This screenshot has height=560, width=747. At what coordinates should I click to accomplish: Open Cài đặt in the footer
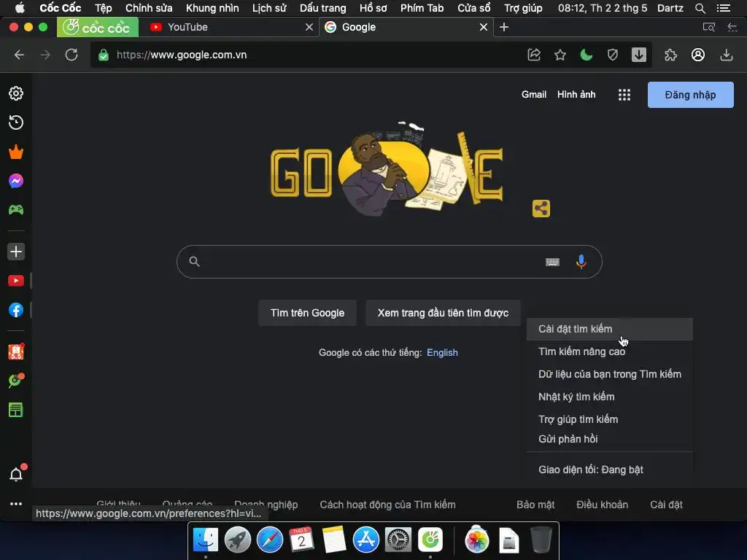(666, 505)
